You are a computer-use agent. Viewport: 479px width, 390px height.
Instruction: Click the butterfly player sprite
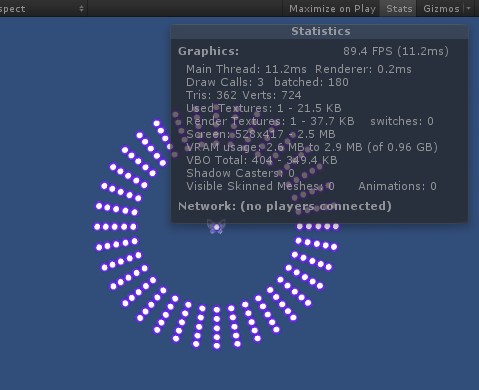tap(216, 227)
